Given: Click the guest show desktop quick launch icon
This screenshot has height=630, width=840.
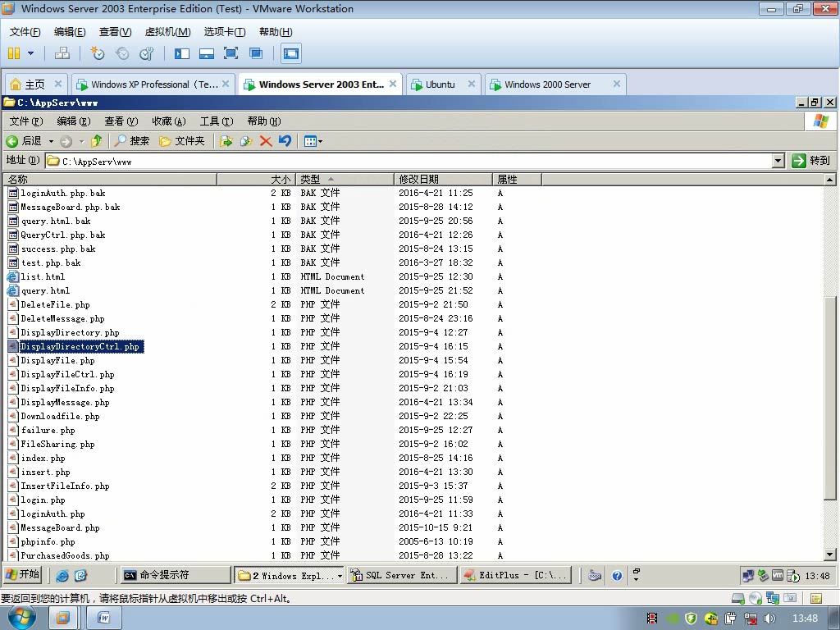Looking at the screenshot, I should tap(81, 575).
